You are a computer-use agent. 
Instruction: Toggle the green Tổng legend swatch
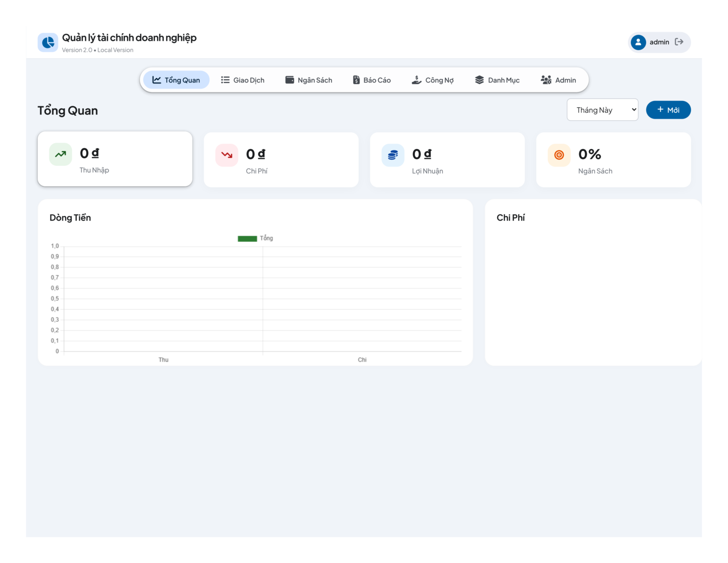(247, 239)
